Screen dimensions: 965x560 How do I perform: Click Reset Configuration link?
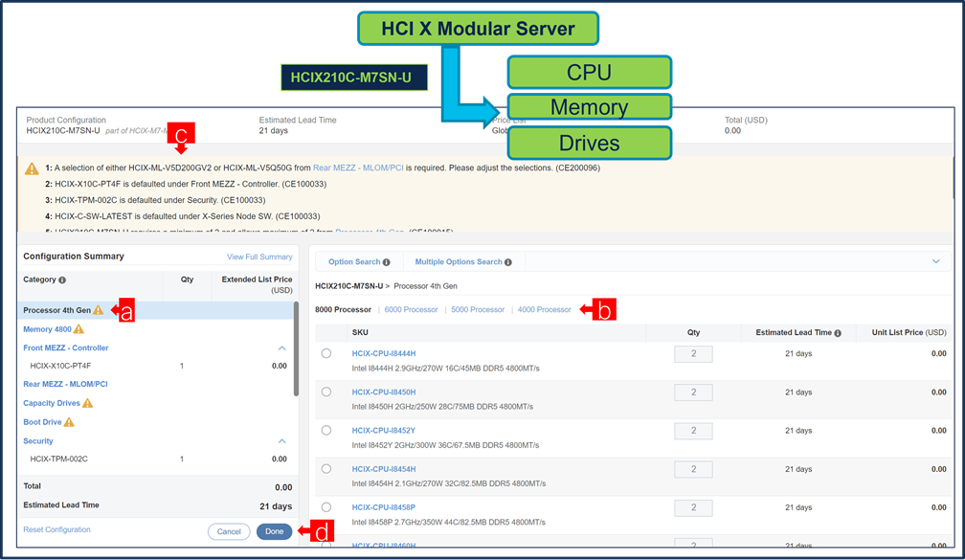click(56, 530)
